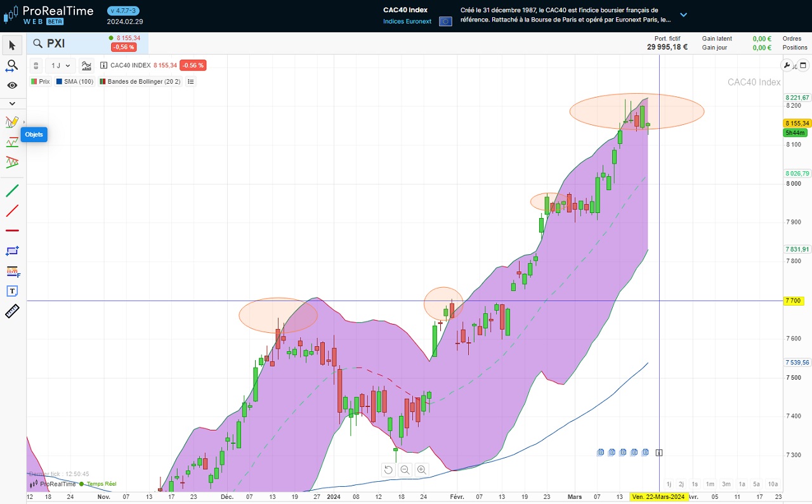Select the 1m time range
Screen dimensions: 812x504
(x=710, y=484)
